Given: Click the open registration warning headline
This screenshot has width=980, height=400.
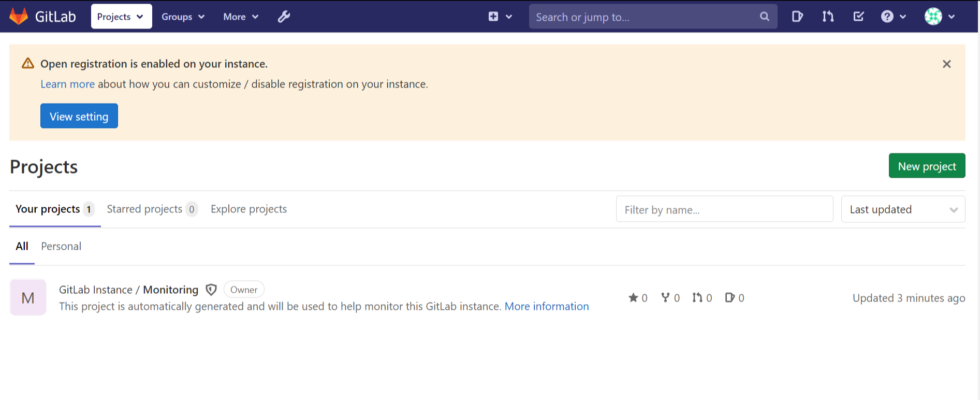Looking at the screenshot, I should (x=154, y=64).
